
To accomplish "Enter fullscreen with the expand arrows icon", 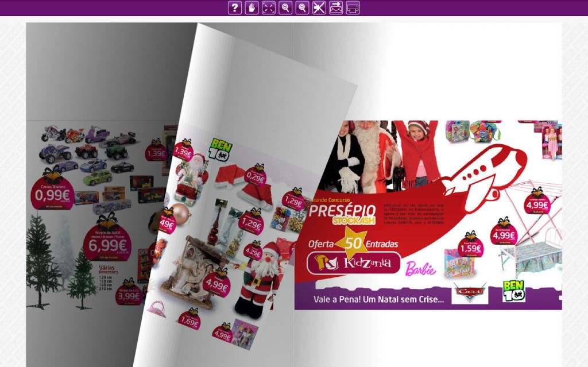I will coord(268,7).
